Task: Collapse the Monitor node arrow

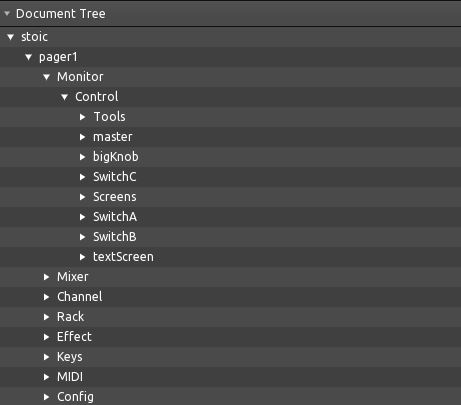Action: [x=47, y=77]
